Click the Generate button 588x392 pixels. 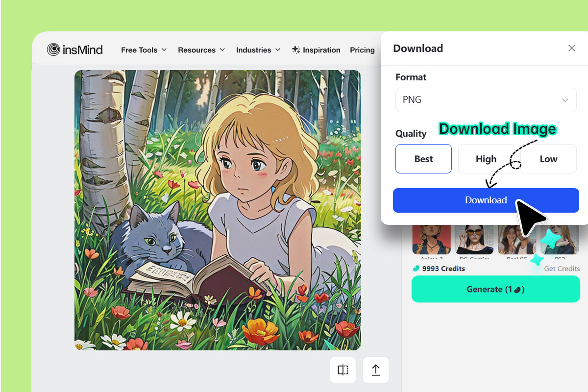click(x=495, y=289)
